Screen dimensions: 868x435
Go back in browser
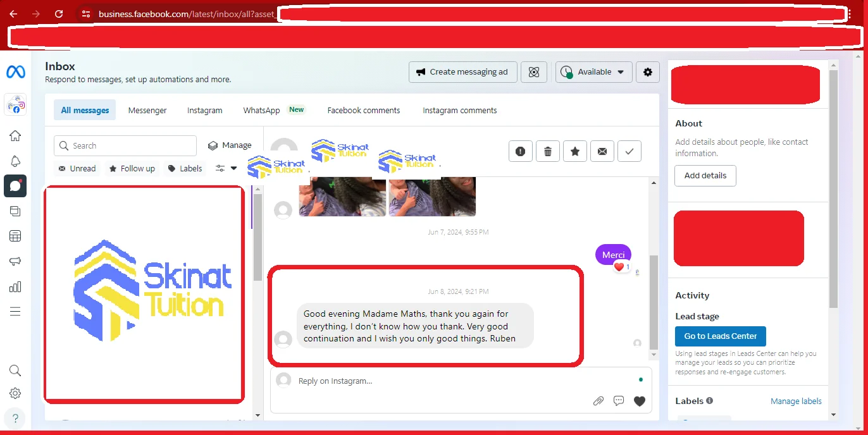pos(13,13)
